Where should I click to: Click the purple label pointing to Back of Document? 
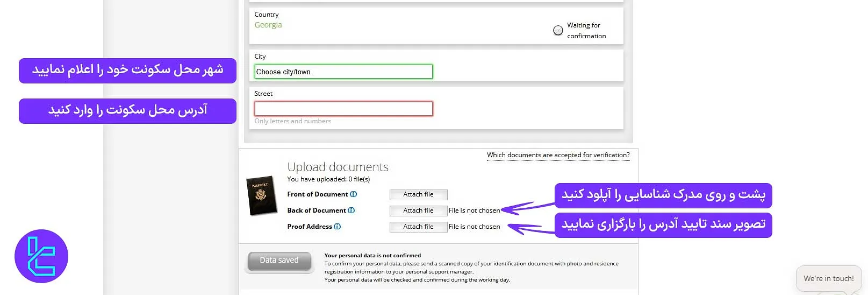point(663,195)
